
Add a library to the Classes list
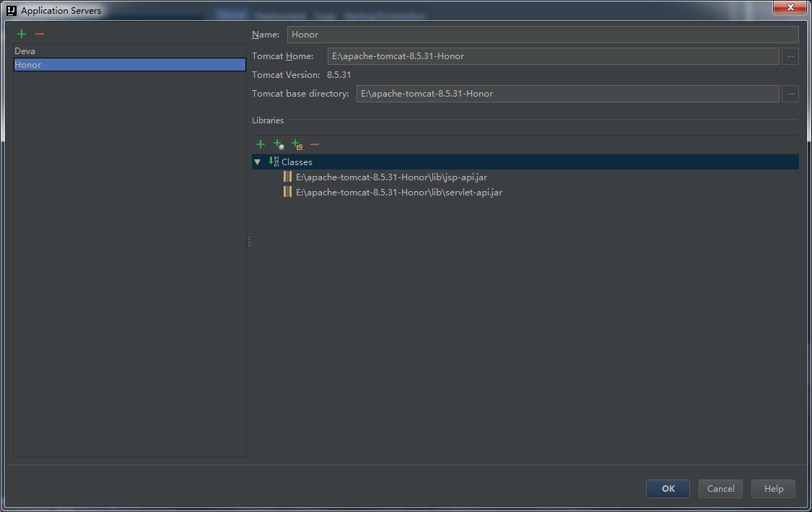coord(260,144)
